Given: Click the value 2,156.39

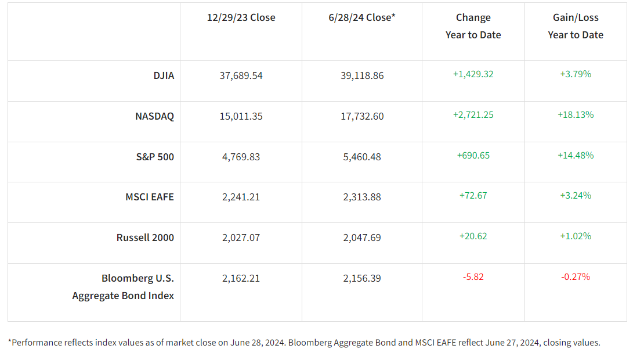Looking at the screenshot, I should (362, 278).
